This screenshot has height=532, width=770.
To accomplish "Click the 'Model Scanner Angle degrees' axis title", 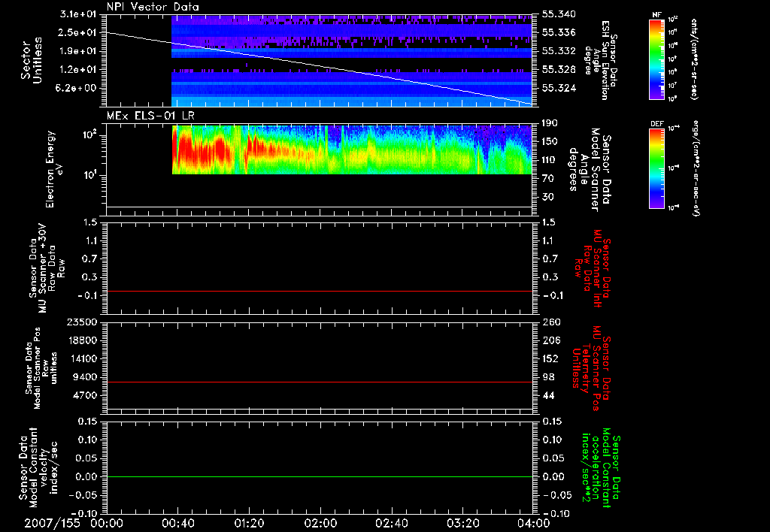I will [x=590, y=170].
